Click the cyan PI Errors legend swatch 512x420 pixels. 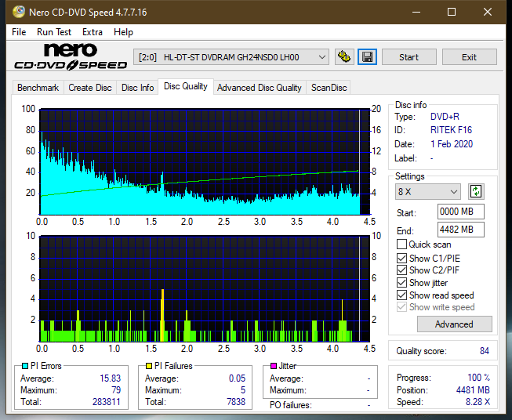tap(25, 366)
